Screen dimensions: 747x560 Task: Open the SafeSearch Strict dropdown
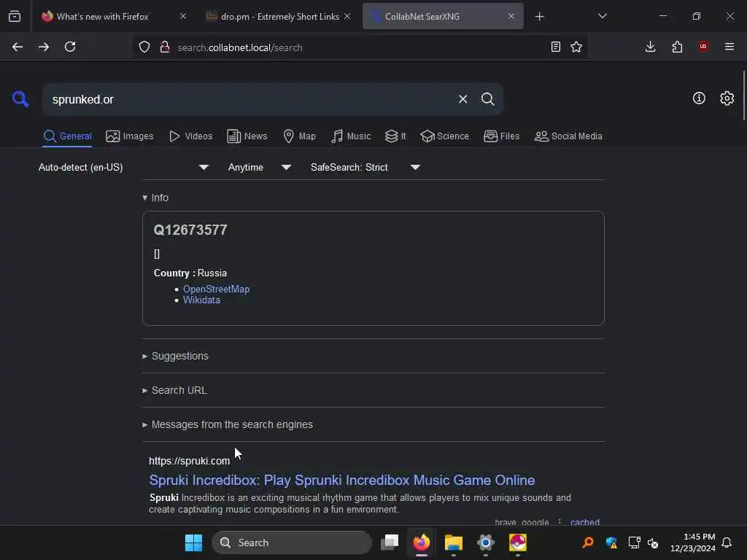click(365, 168)
